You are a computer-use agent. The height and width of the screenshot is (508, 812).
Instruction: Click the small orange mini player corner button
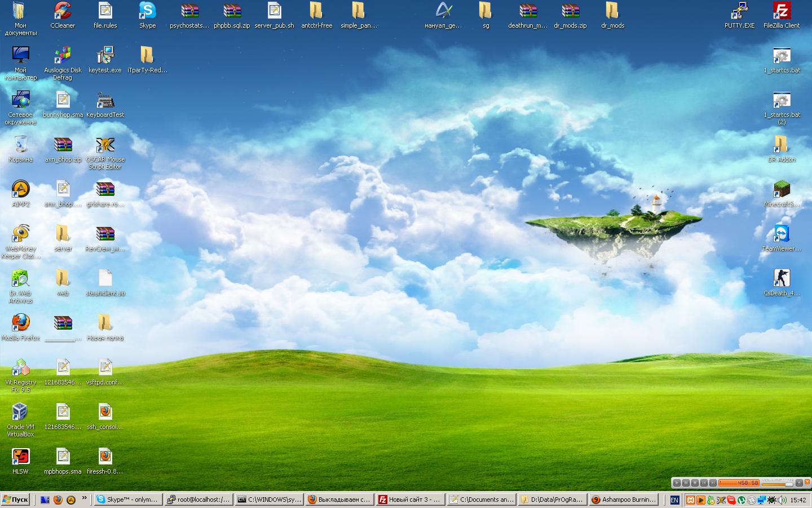pyautogui.click(x=807, y=483)
